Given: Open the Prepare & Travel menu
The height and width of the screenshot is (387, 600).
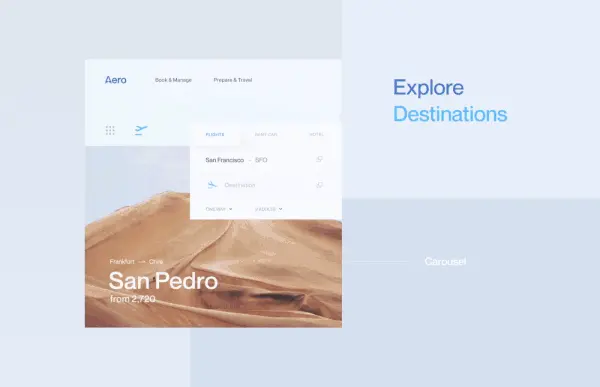Looking at the screenshot, I should click(233, 80).
